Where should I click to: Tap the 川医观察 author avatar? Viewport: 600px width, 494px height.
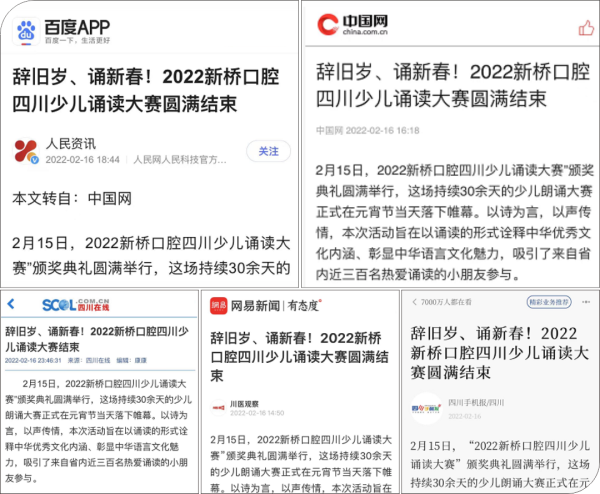[220, 405]
